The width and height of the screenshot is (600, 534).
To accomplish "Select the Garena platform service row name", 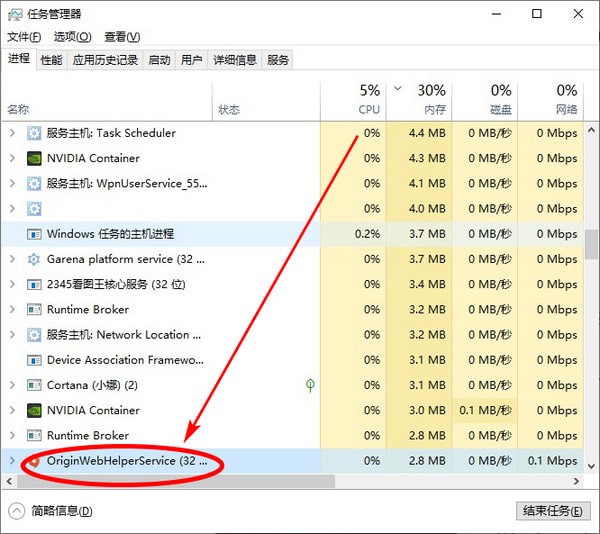I will [x=126, y=259].
